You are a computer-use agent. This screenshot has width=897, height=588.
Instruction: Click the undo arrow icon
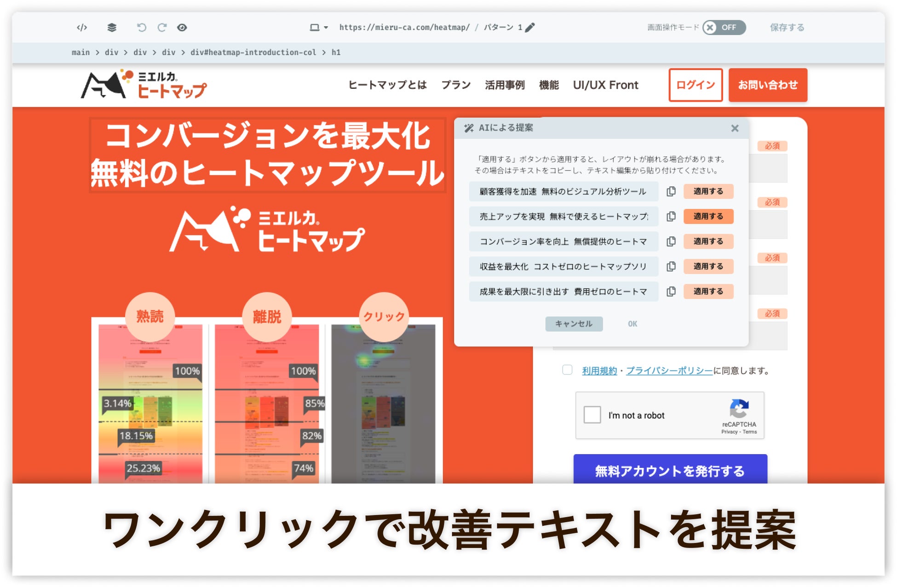[141, 28]
